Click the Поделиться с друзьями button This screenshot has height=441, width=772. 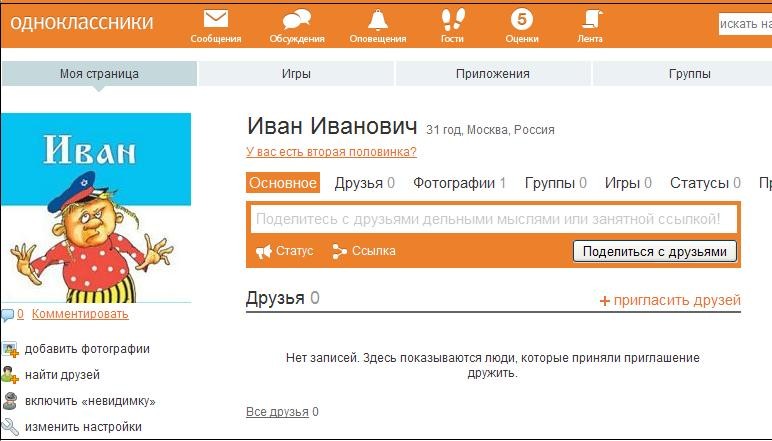pos(655,252)
